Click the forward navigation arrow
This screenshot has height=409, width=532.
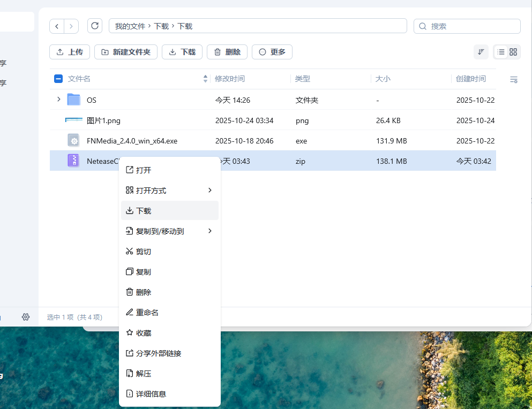[x=72, y=26]
